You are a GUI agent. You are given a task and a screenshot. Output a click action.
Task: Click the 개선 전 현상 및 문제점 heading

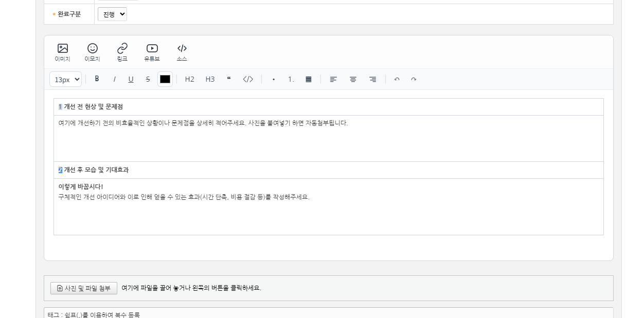click(x=93, y=107)
